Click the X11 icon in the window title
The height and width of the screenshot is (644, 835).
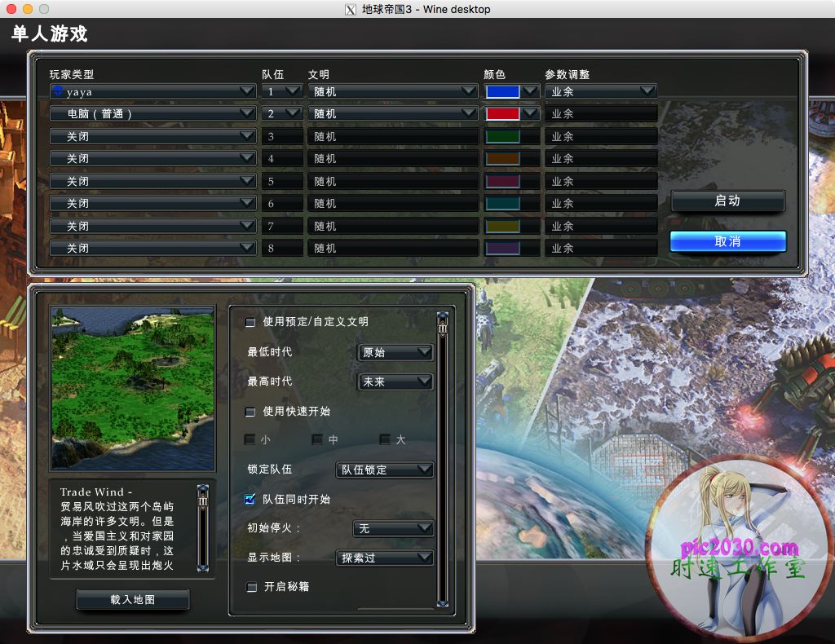pos(351,10)
